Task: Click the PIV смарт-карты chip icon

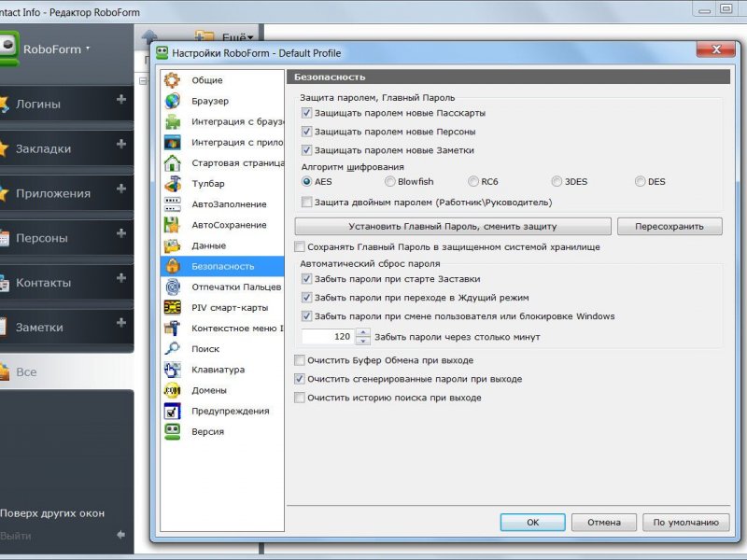Action: click(x=172, y=308)
